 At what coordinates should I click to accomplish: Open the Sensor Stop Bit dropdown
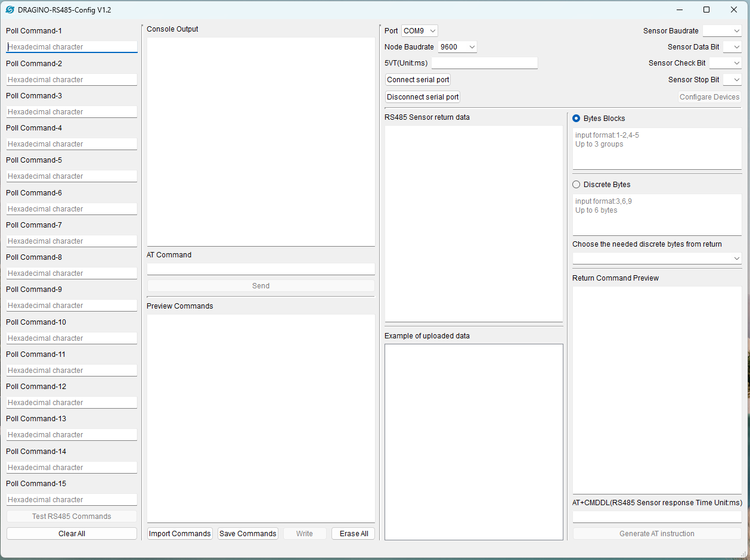(732, 80)
